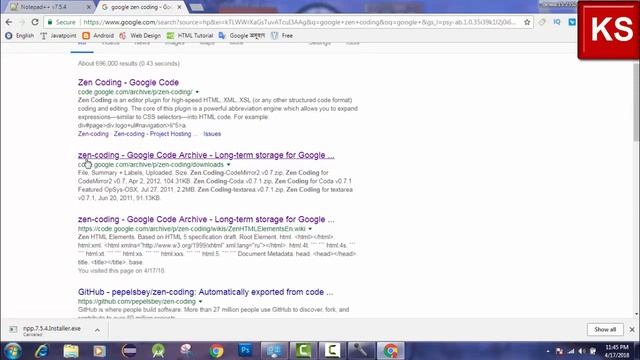The height and width of the screenshot is (360, 640).
Task: Open the first Chrome icon in taskbar
Action: [216, 351]
